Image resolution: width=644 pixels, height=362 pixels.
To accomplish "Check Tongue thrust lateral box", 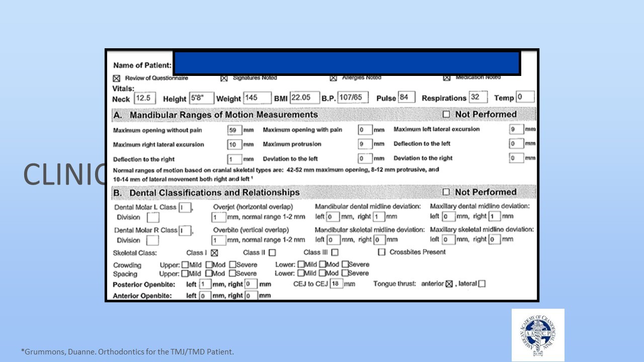I will [482, 284].
